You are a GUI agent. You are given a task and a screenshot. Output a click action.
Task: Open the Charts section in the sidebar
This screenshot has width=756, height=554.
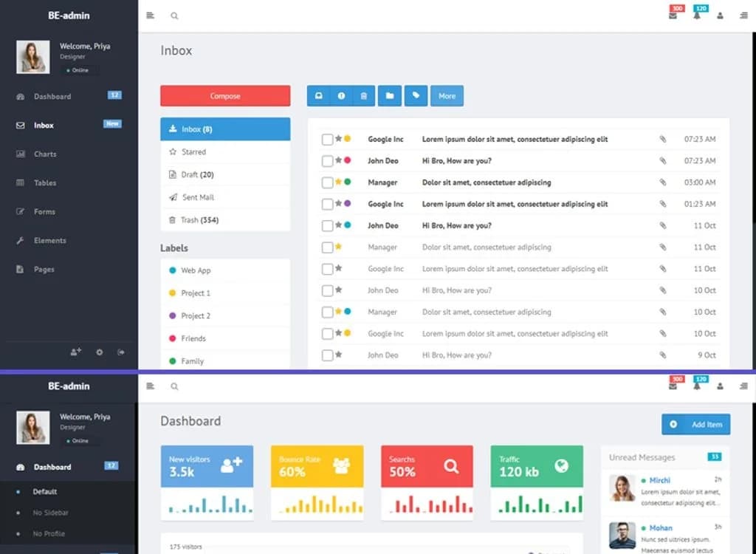47,154
